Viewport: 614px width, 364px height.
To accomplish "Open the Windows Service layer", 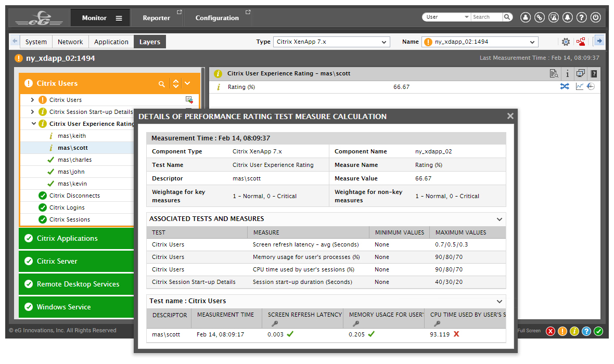I will (76, 307).
